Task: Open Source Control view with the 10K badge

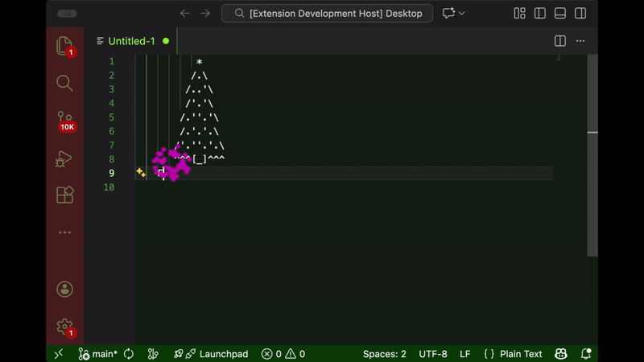Action: pyautogui.click(x=65, y=121)
